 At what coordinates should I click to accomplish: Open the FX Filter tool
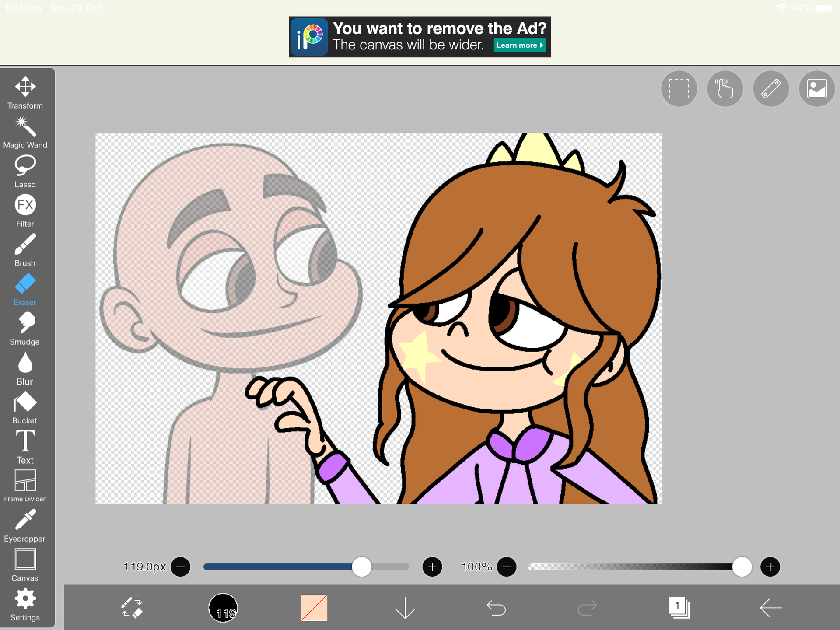coord(25,211)
